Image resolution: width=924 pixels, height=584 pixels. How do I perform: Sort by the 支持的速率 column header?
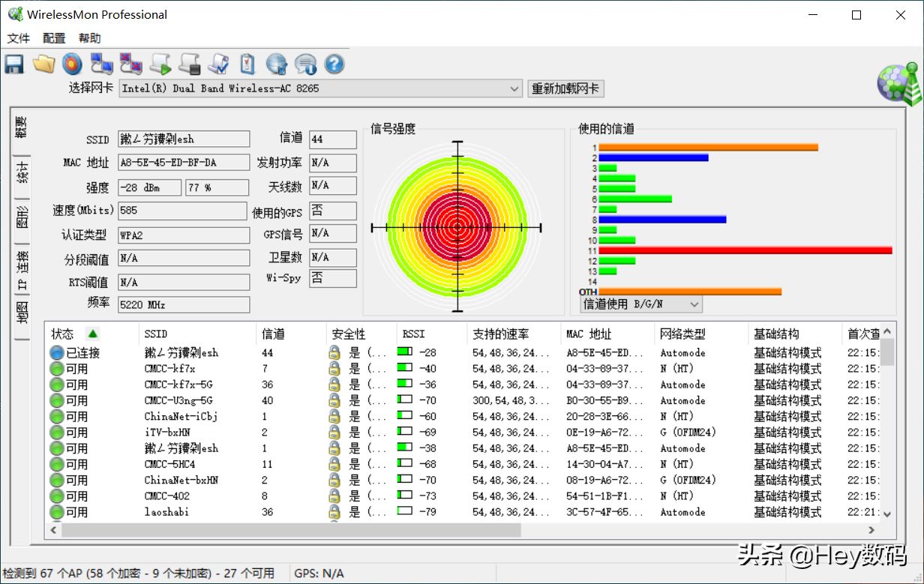513,334
